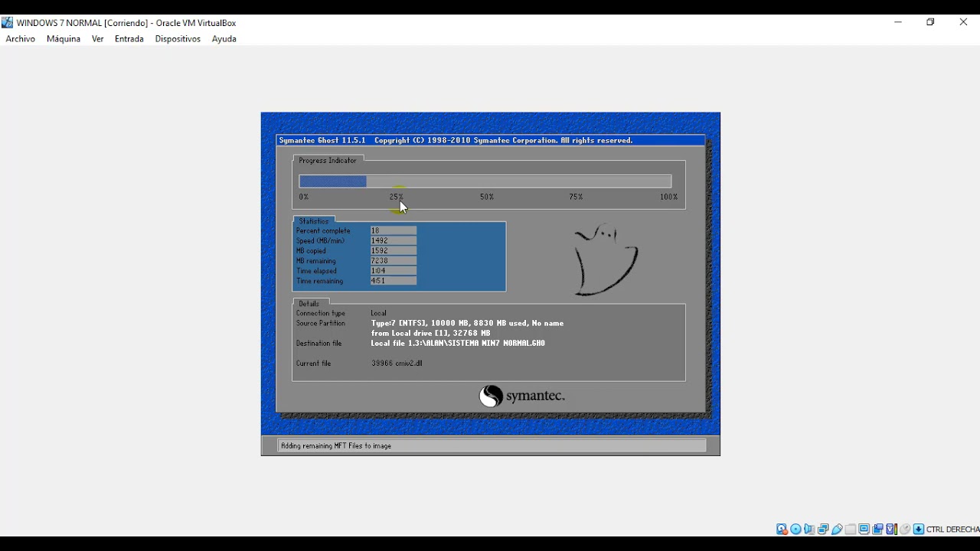
Task: Click the audio status icon
Action: (x=808, y=529)
